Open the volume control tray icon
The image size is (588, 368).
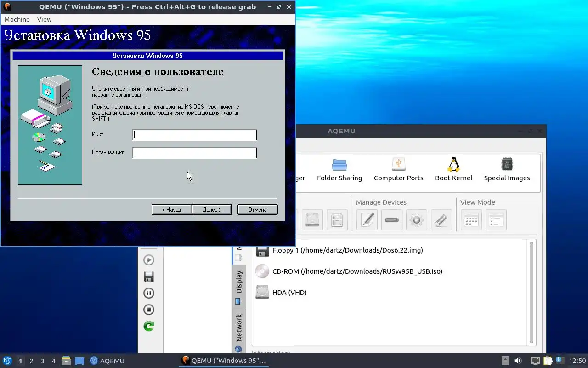518,361
